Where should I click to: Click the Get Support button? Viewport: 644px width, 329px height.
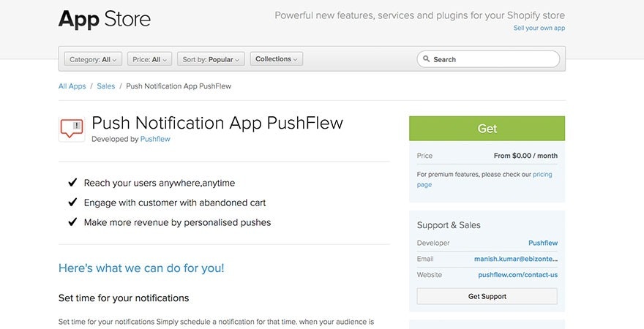[x=487, y=296]
